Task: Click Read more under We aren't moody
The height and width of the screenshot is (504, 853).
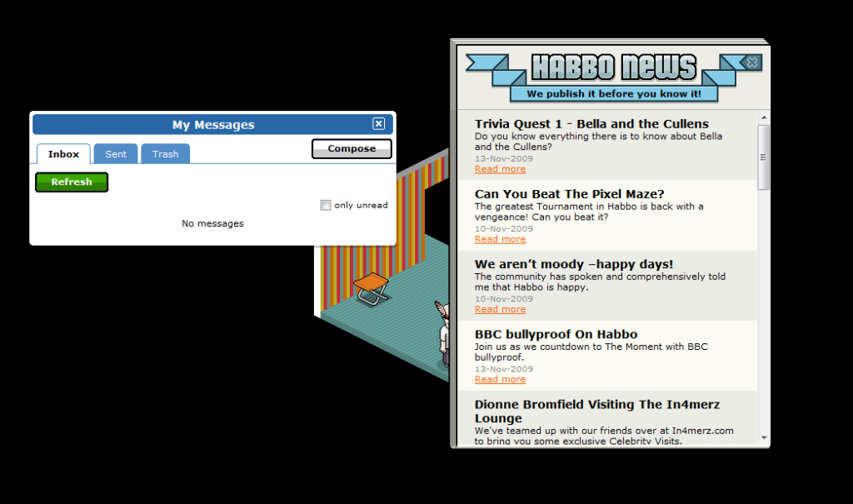Action: pyautogui.click(x=500, y=309)
